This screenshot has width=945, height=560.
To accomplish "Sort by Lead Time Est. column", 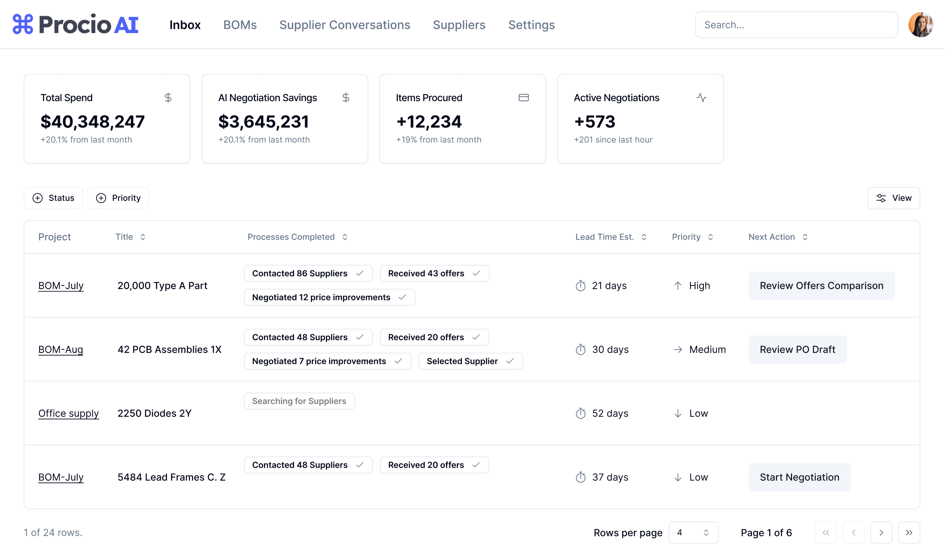I will (611, 237).
